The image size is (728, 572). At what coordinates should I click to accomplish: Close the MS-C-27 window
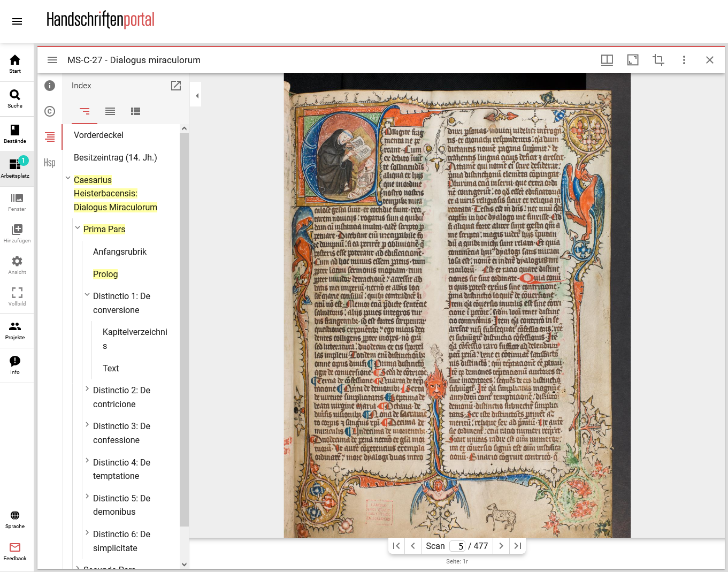pos(710,60)
